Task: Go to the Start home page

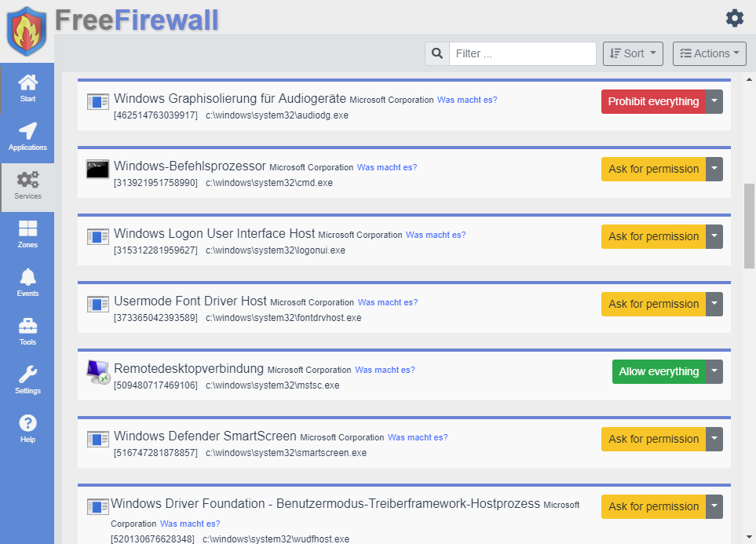Action: tap(27, 87)
